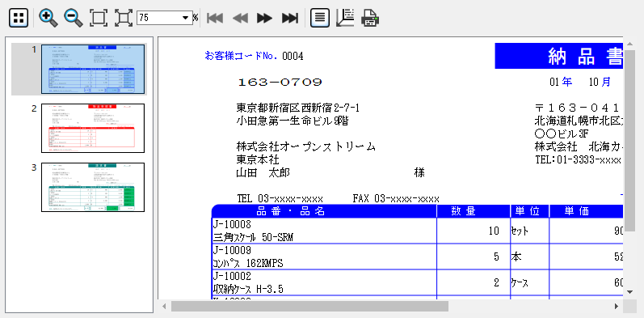The image size is (644, 318).
Task: Click the printer icon to print
Action: (x=370, y=18)
